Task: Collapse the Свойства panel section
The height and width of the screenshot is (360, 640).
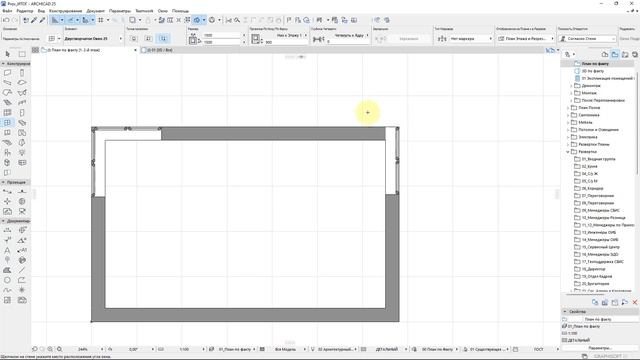Action: click(x=565, y=311)
